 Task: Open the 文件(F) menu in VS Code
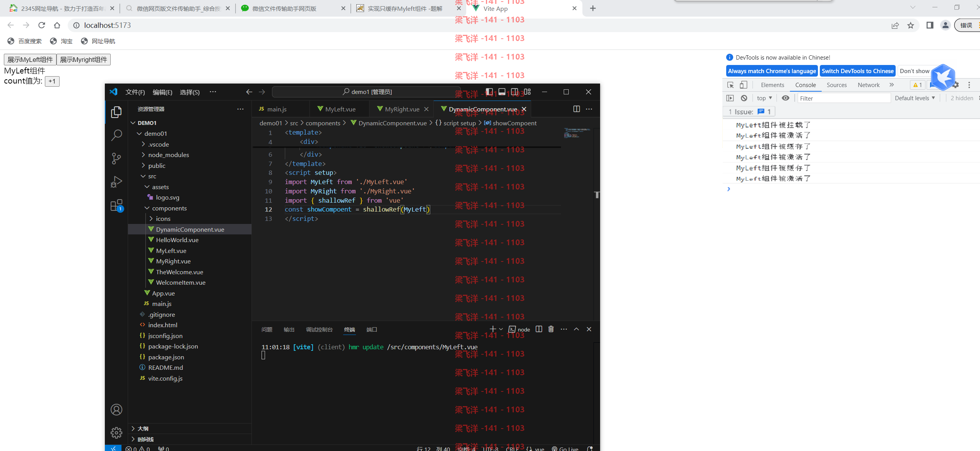click(135, 92)
